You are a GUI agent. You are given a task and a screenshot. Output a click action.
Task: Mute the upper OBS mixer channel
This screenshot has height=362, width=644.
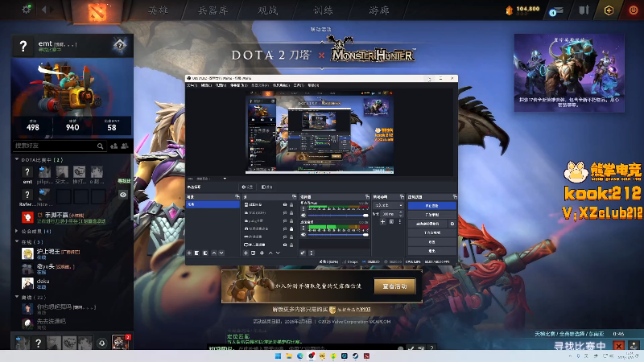303,215
